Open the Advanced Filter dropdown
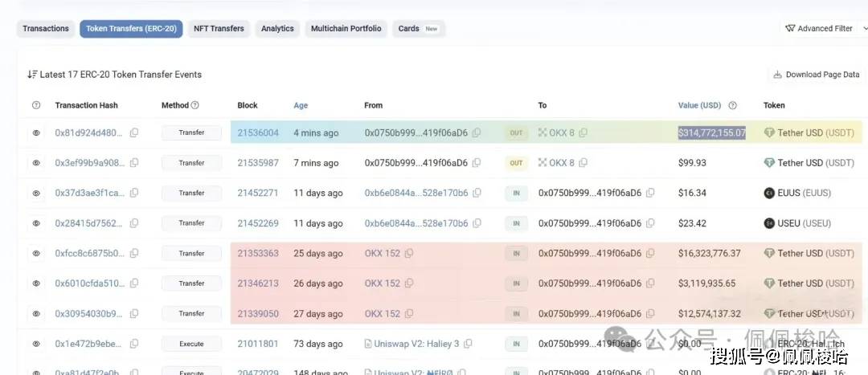This screenshot has height=375, width=868. tap(824, 28)
